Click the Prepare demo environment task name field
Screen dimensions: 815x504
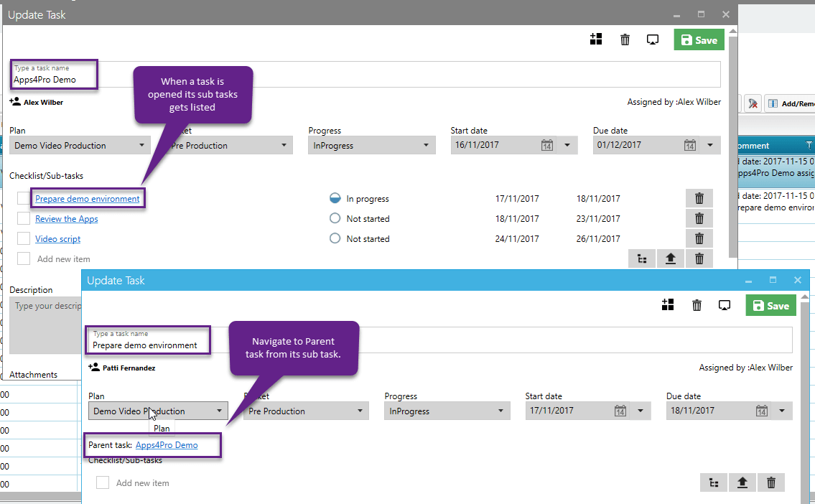tap(439, 340)
